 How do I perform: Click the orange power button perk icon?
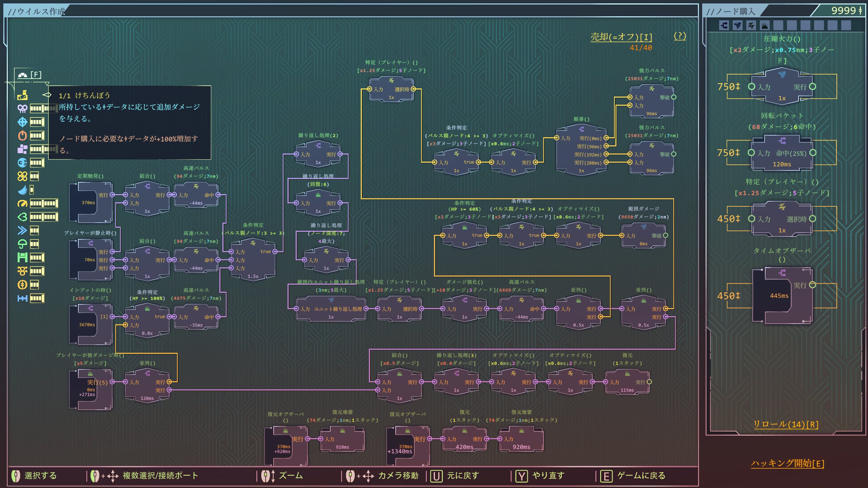(x=22, y=136)
